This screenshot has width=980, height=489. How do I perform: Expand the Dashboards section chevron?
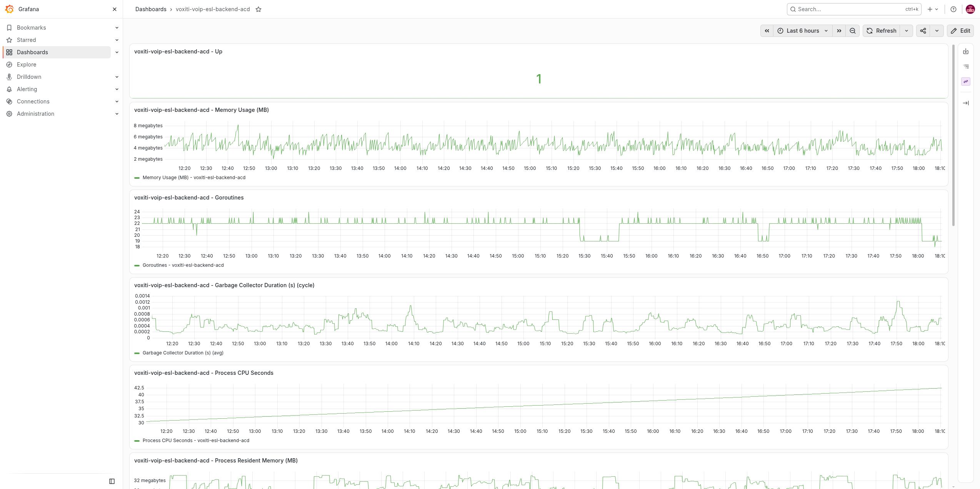117,52
